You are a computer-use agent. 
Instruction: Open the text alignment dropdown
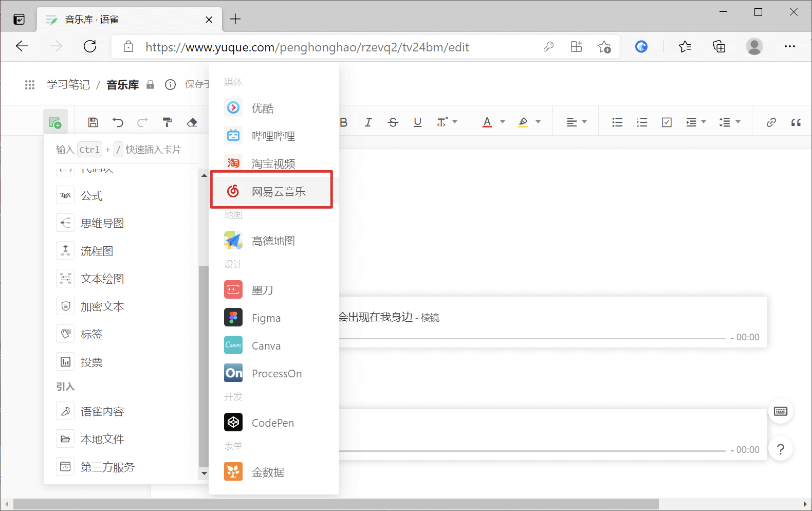pyautogui.click(x=577, y=122)
